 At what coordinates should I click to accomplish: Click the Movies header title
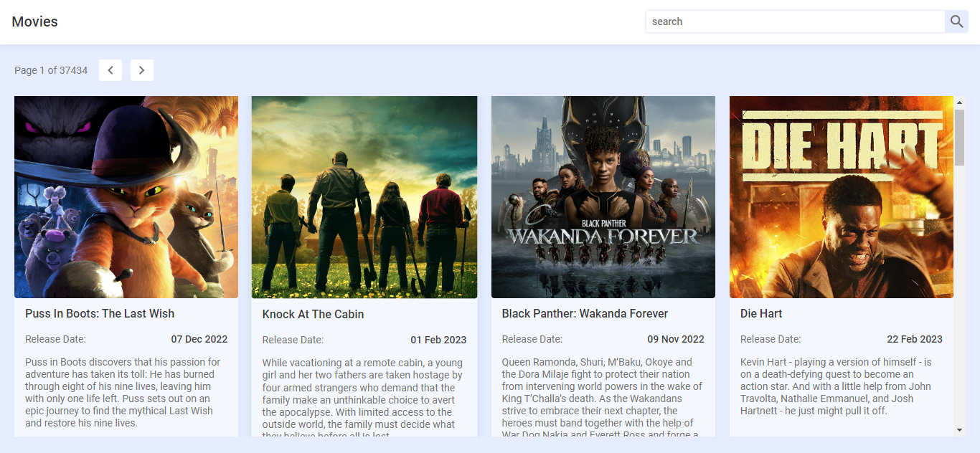(34, 22)
